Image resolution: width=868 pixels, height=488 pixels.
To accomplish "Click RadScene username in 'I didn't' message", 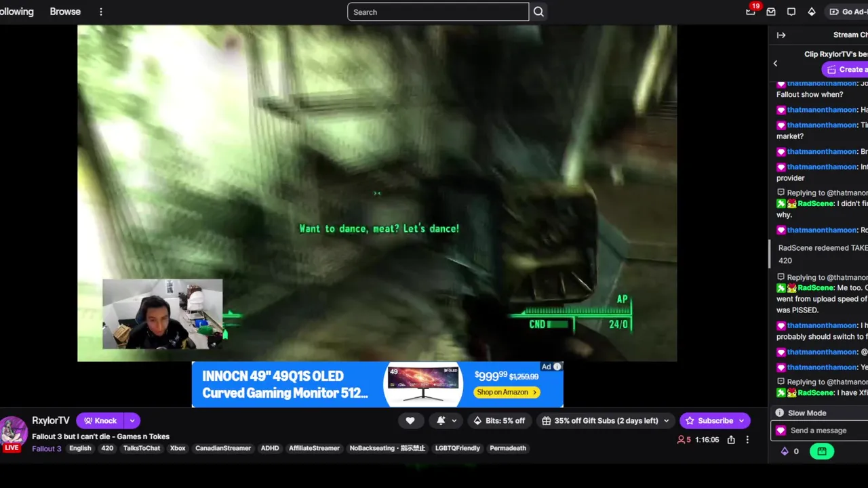I will point(816,203).
